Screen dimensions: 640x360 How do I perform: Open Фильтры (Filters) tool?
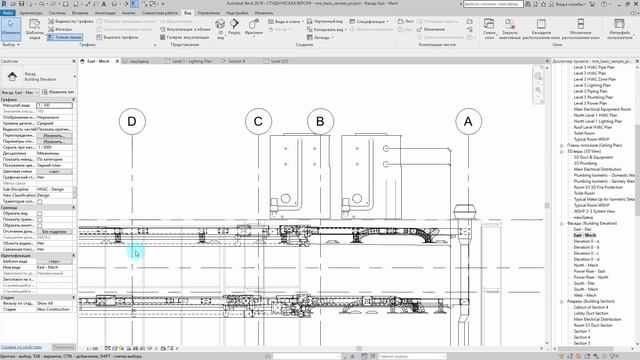pos(60,29)
